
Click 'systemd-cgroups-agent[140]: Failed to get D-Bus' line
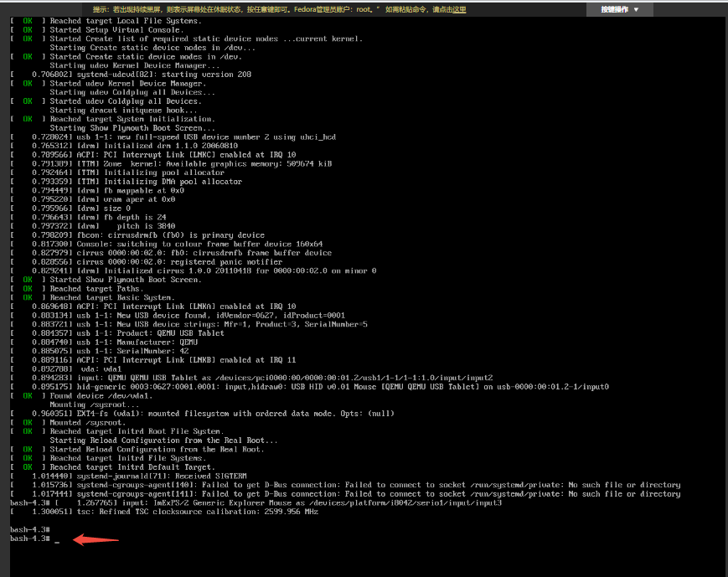tap(345, 485)
